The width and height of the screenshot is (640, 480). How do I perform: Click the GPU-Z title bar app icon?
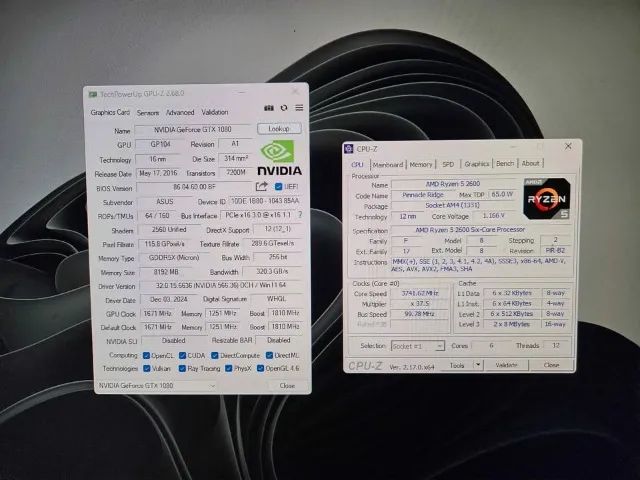93,94
